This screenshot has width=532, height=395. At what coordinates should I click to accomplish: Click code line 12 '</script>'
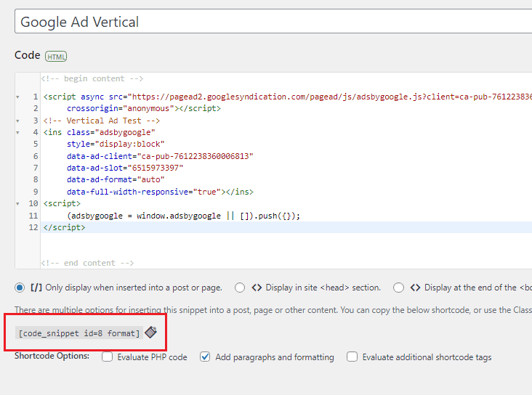(64, 227)
